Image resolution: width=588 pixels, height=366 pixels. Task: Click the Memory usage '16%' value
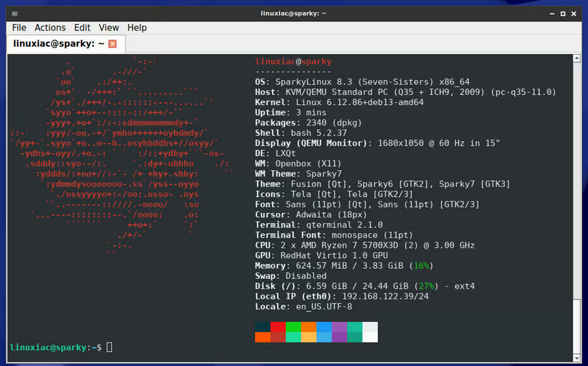click(x=421, y=265)
